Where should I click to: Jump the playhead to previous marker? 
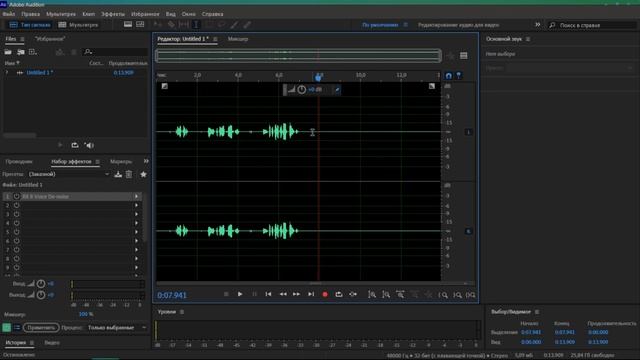pyautogui.click(x=268, y=294)
